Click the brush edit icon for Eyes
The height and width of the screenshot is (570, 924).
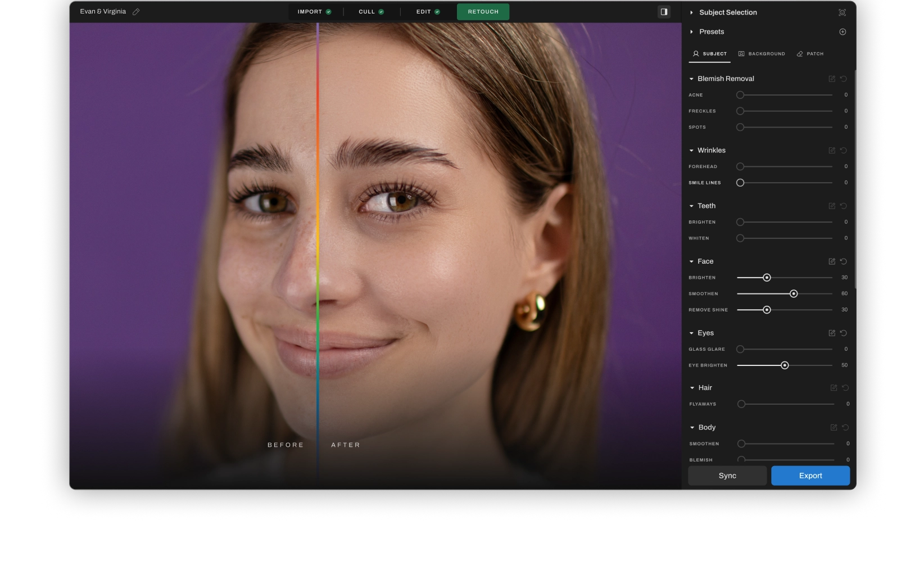832,333
